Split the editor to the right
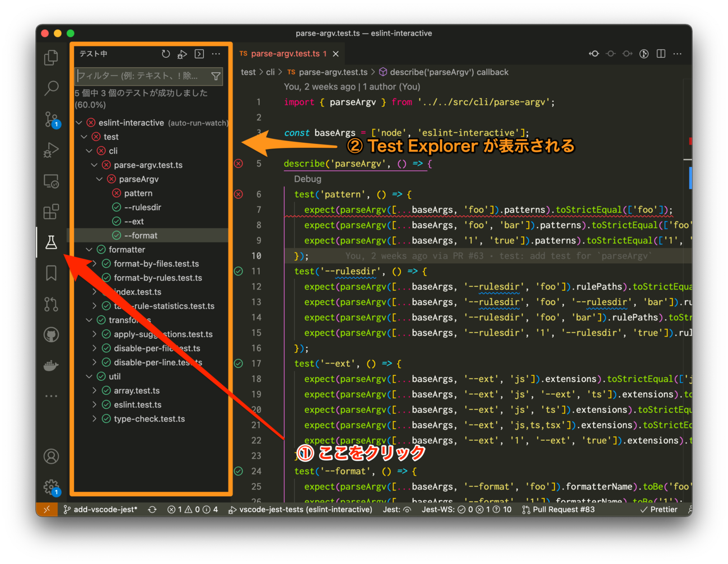The height and width of the screenshot is (564, 728). tap(661, 54)
